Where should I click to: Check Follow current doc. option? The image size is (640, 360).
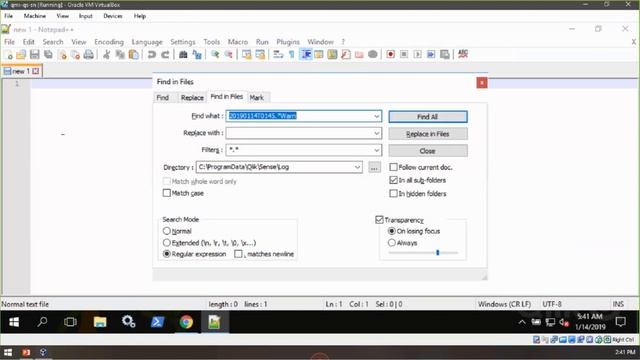coord(393,167)
